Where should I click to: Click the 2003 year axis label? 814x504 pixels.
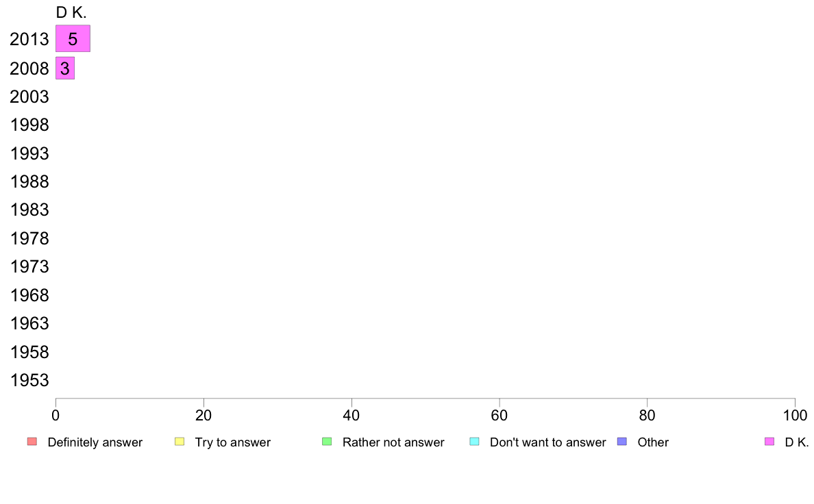pos(29,97)
